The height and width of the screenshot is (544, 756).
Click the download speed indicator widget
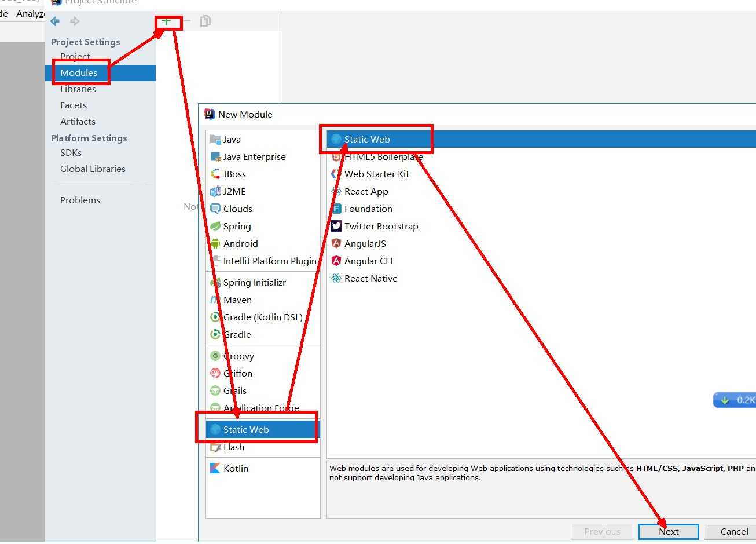(734, 400)
